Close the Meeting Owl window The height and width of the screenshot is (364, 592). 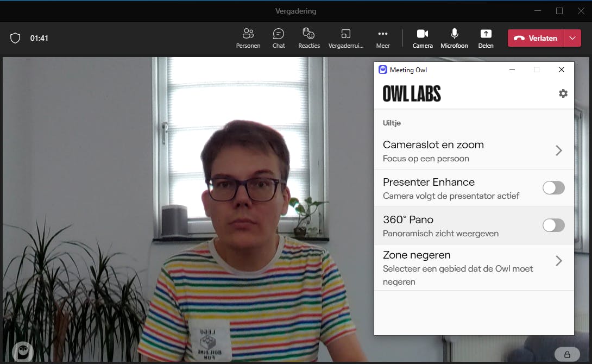562,70
